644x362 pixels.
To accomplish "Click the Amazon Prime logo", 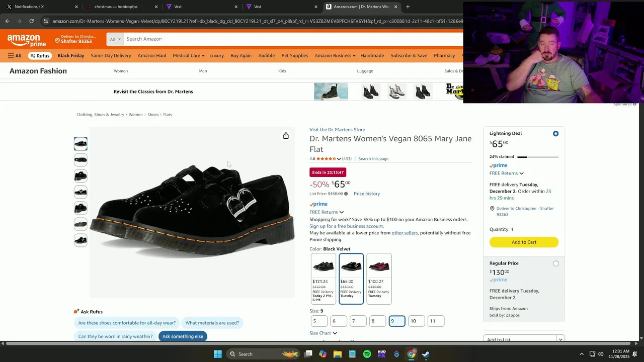I will pyautogui.click(x=27, y=40).
